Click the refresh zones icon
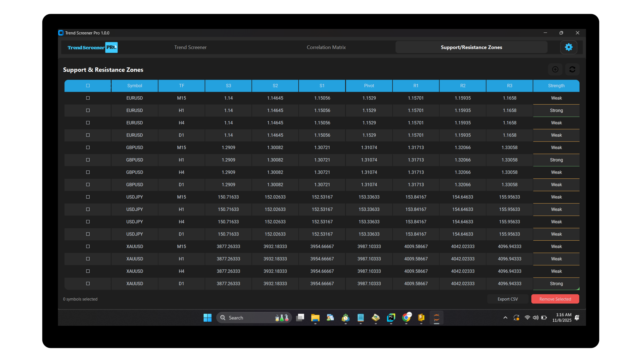Viewport: 644px width, 362px height. click(x=572, y=69)
